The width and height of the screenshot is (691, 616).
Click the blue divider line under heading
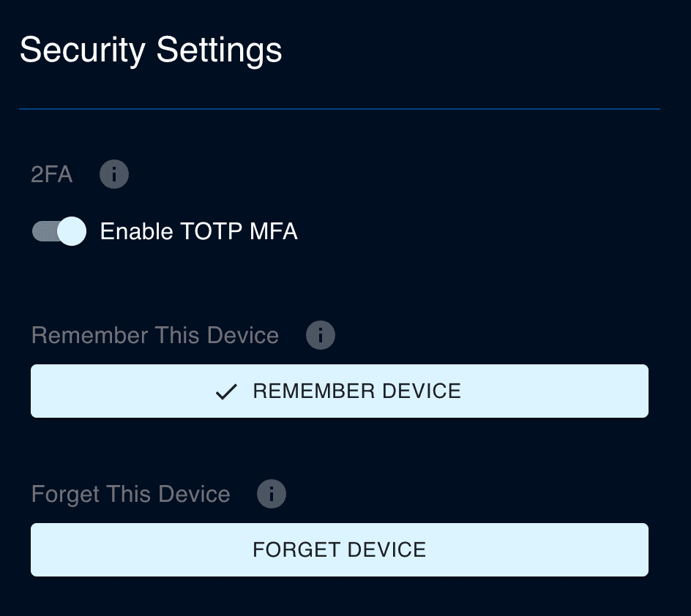pyautogui.click(x=339, y=109)
